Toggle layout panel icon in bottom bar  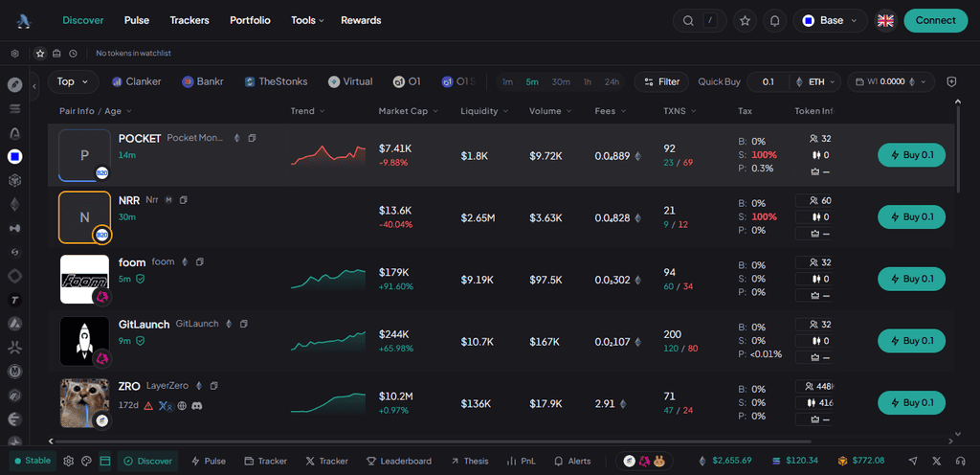tap(105, 462)
